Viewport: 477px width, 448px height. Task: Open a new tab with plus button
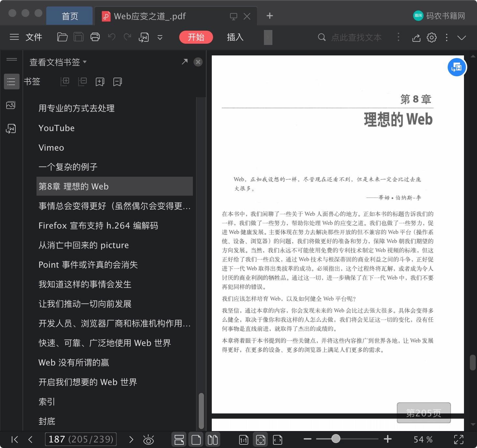coord(269,16)
